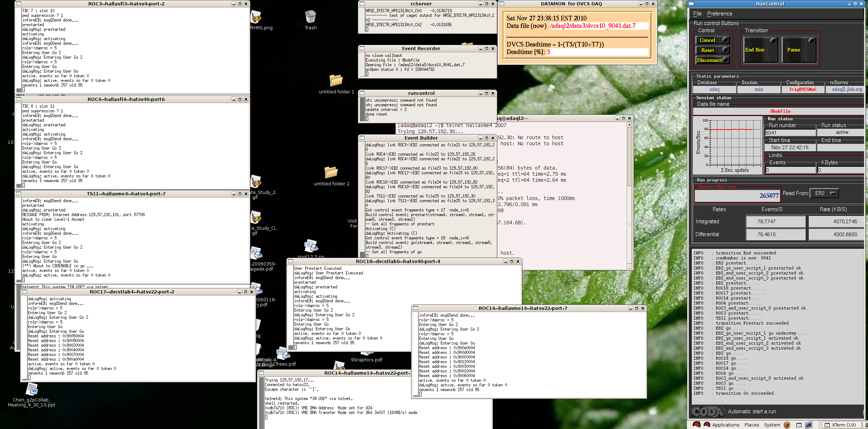Open window menu of ROC17 xterm
868x429 pixels.
[24, 292]
